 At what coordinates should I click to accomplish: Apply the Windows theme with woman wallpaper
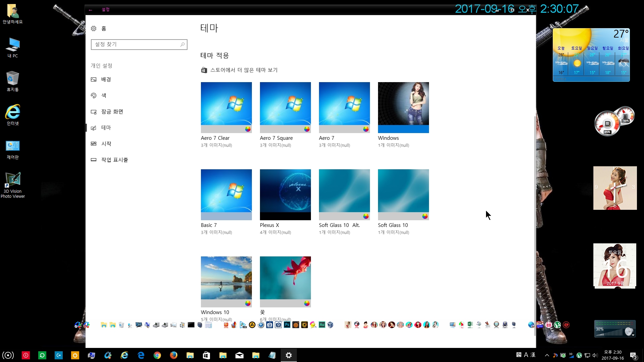404,108
